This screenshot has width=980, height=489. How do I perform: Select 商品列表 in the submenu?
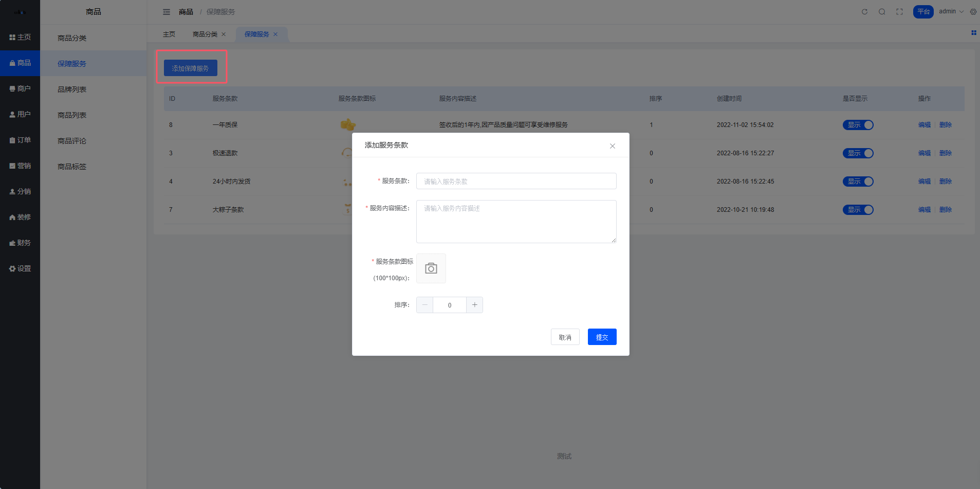click(x=72, y=115)
